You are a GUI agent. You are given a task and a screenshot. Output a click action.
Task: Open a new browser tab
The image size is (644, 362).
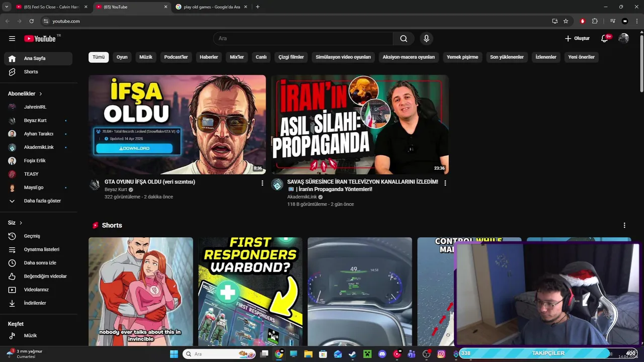coord(258,7)
